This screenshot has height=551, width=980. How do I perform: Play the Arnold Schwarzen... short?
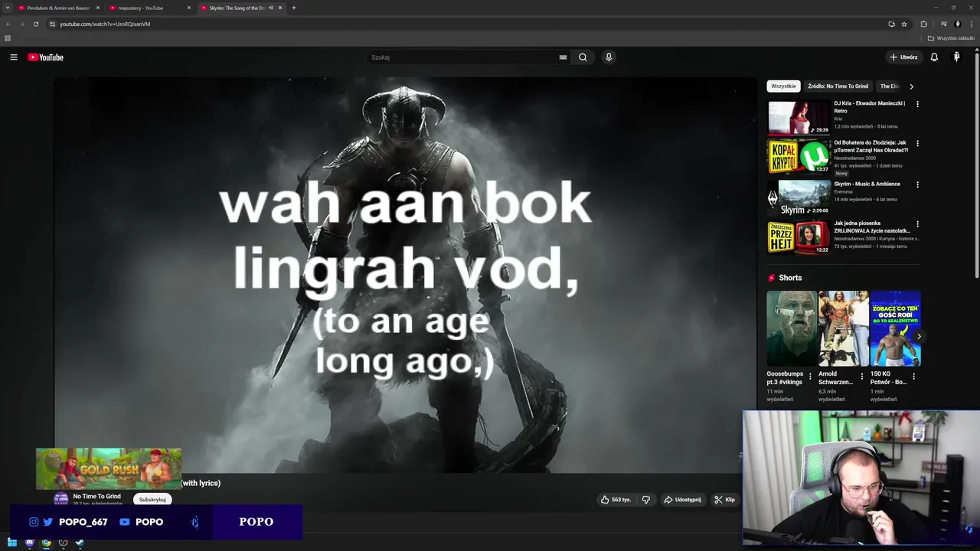(x=844, y=328)
